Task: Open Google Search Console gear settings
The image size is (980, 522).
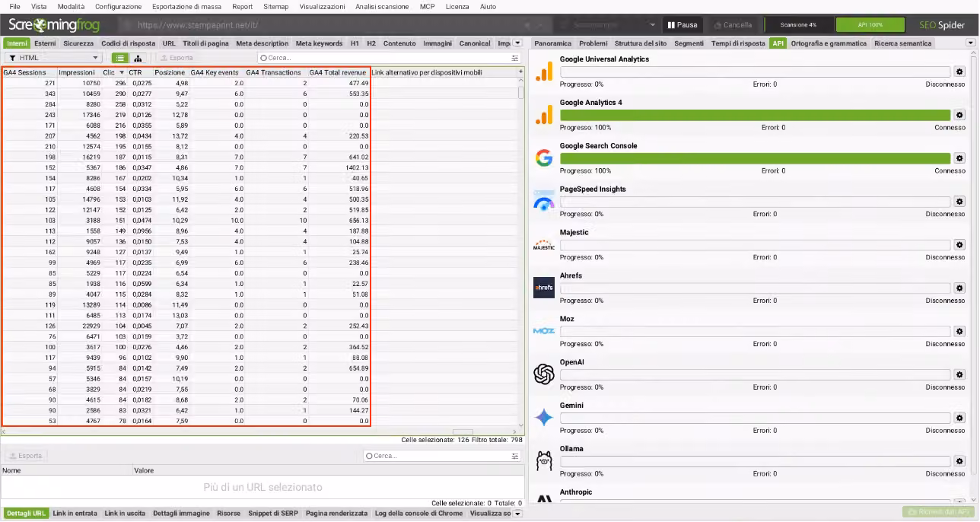Action: tap(959, 158)
